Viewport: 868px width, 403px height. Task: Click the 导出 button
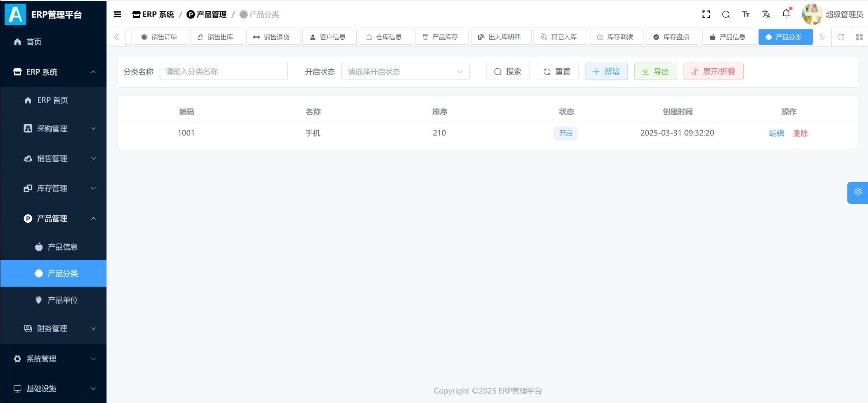point(656,71)
